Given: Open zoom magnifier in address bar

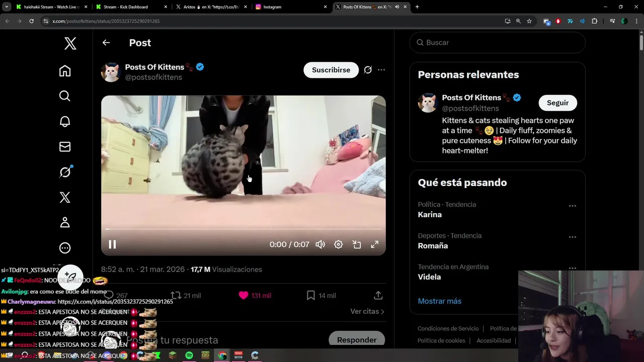Looking at the screenshot, I should click(518, 21).
